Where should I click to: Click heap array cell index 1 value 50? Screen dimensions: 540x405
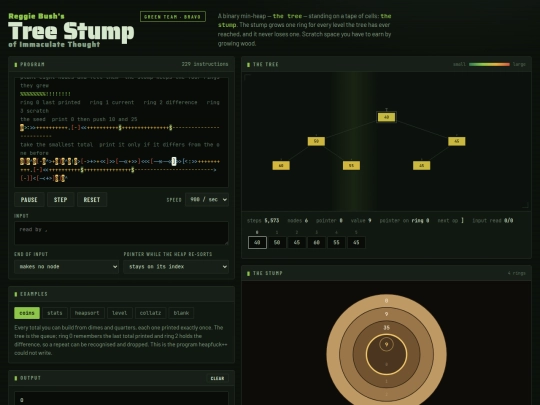click(277, 242)
